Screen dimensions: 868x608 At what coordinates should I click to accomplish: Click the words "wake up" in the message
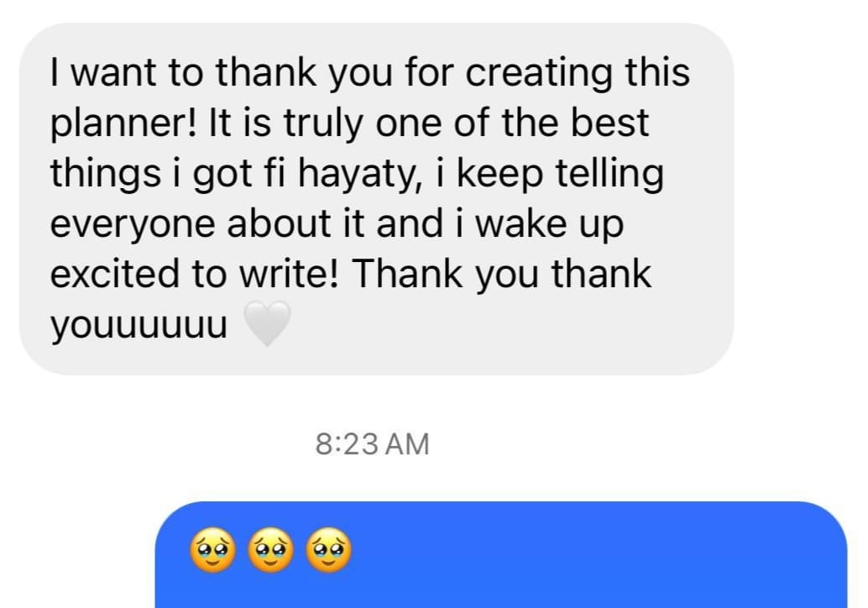[550, 225]
